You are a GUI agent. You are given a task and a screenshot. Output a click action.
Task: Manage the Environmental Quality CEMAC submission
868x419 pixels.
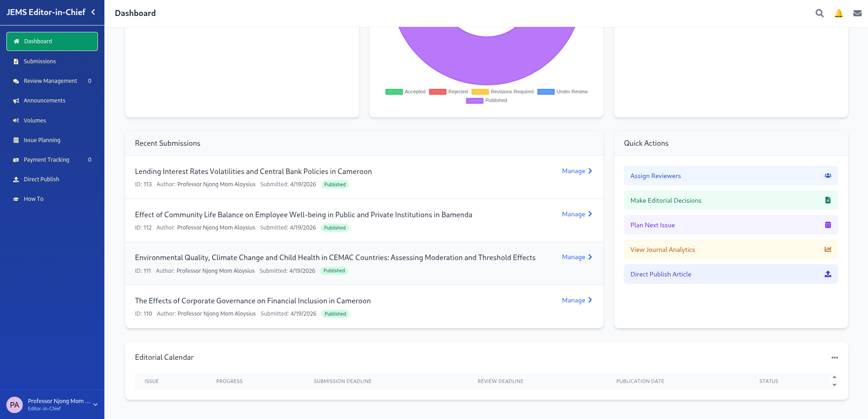tap(577, 257)
